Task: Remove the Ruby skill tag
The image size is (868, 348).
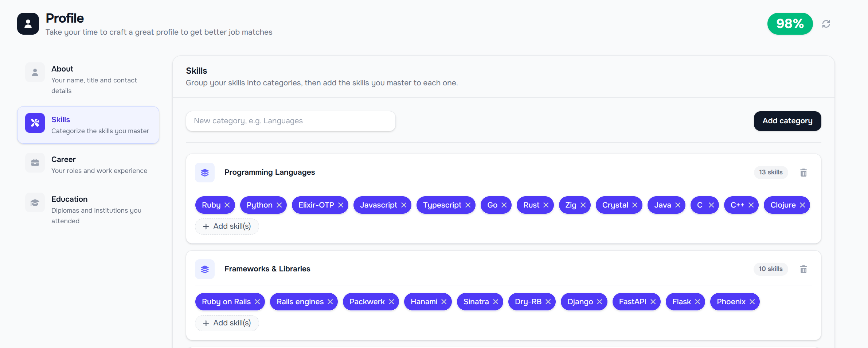Action: (x=227, y=205)
